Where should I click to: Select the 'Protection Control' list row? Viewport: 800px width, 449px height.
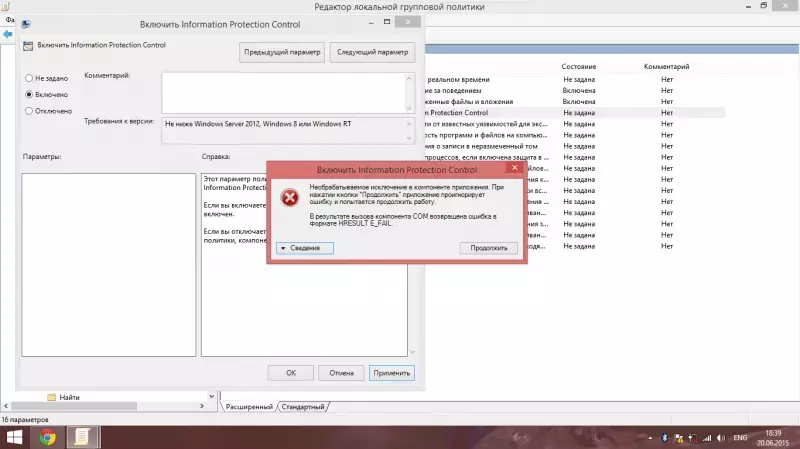(x=575, y=113)
